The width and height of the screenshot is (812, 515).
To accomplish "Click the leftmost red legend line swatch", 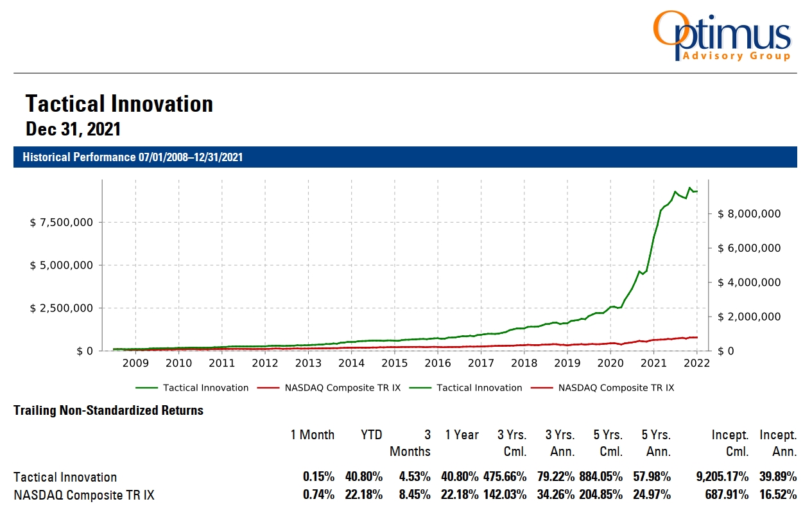I will coord(268,388).
